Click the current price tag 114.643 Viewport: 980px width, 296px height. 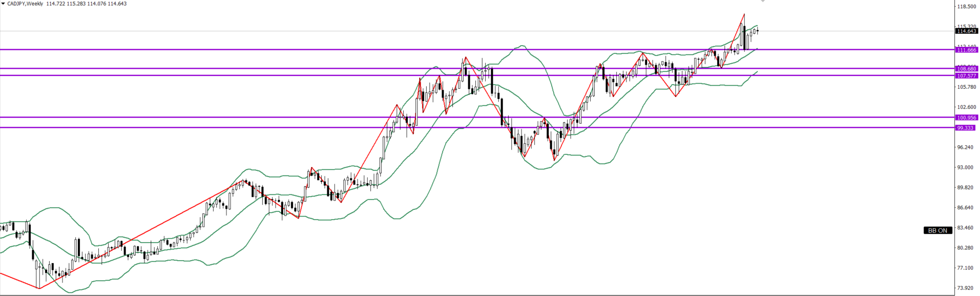pos(967,31)
